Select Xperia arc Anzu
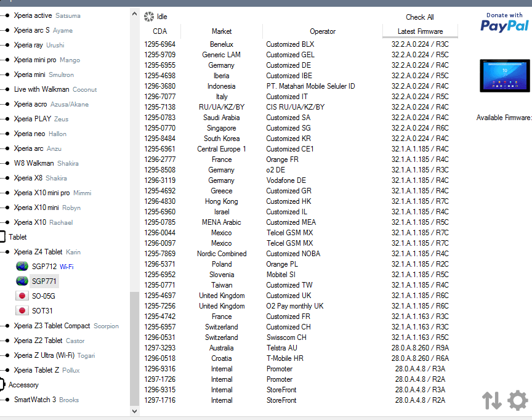532x420 pixels. tap(38, 148)
